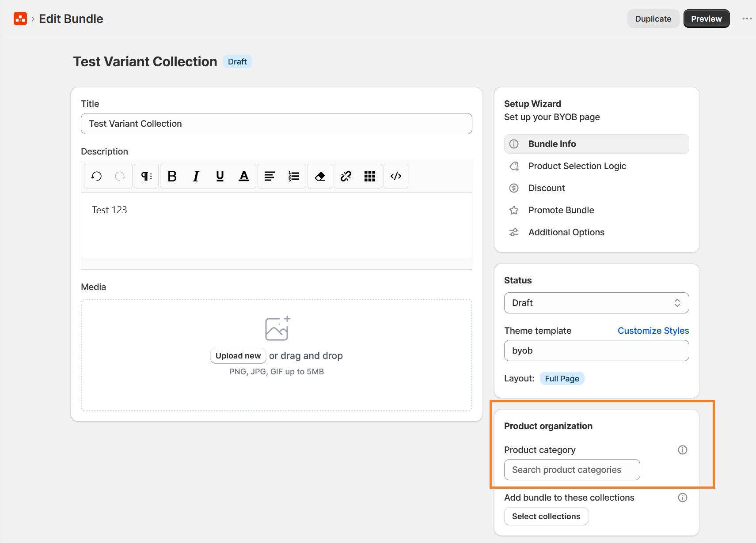
Task: Focus Search product categories field
Action: (572, 470)
